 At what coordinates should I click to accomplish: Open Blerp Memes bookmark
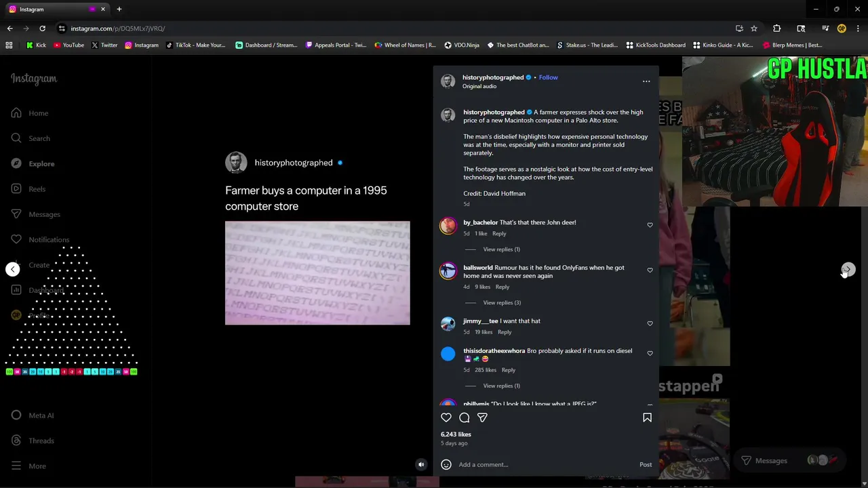pyautogui.click(x=793, y=45)
